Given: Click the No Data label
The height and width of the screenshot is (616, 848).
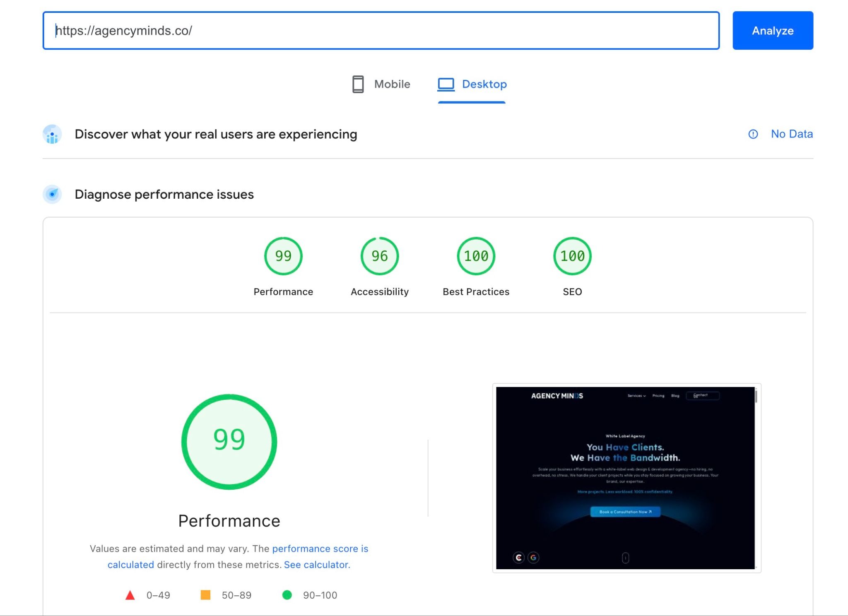Looking at the screenshot, I should [792, 134].
